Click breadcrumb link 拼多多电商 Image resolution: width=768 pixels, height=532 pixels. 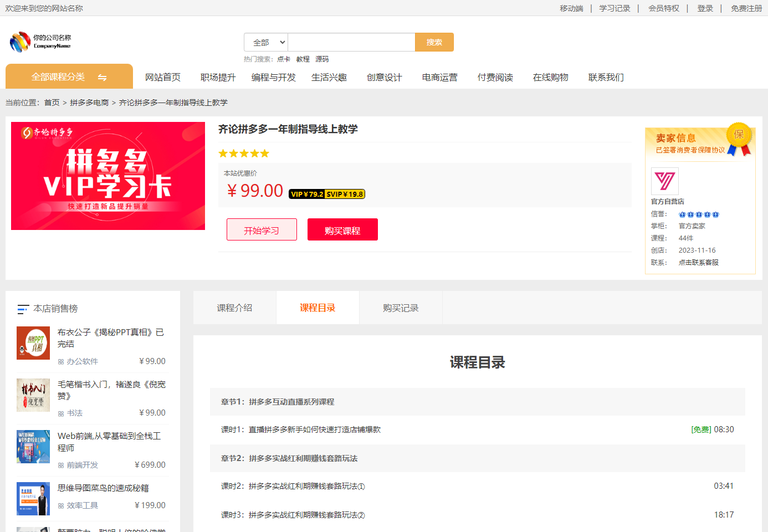(89, 103)
